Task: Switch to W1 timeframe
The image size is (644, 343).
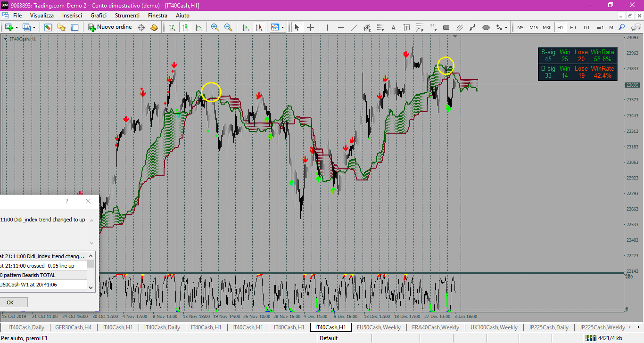Action: [600, 27]
